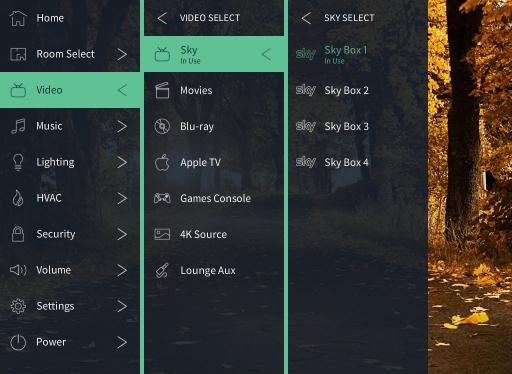The image size is (512, 374).
Task: Expand Power submenu chevron
Action: click(x=122, y=342)
